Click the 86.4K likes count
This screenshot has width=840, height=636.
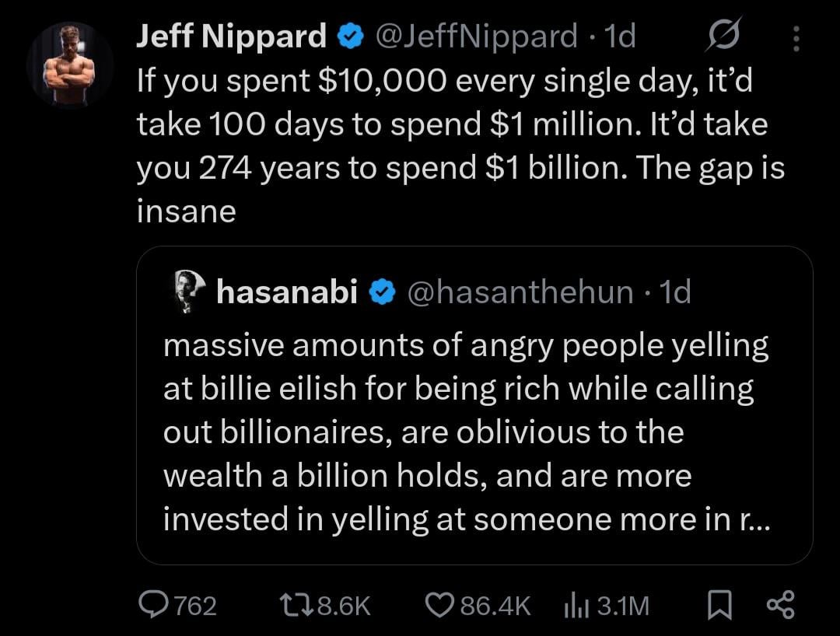[x=495, y=605]
